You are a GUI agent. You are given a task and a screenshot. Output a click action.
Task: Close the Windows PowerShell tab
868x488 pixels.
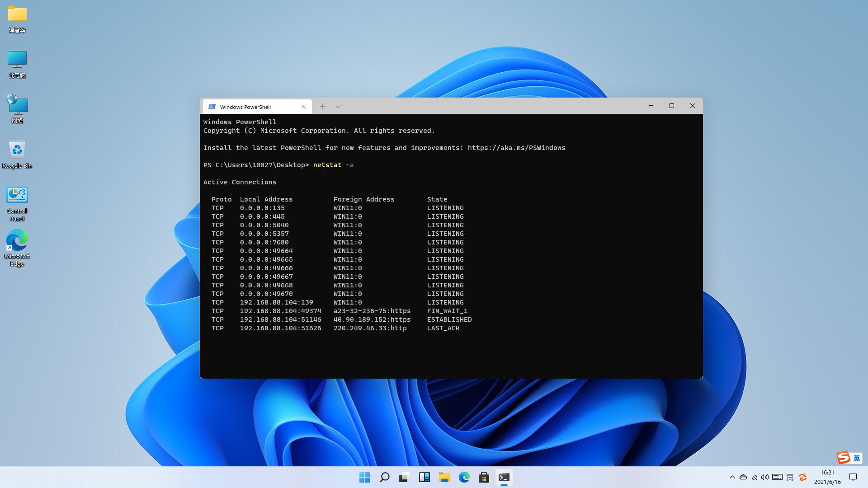click(x=304, y=107)
